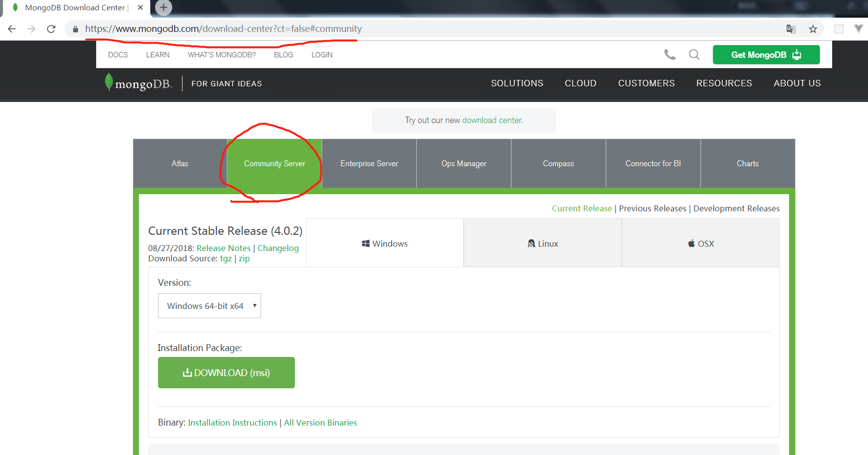Screen dimensions: 868x455
Task: Select the Windows platform tab
Action: (x=385, y=243)
